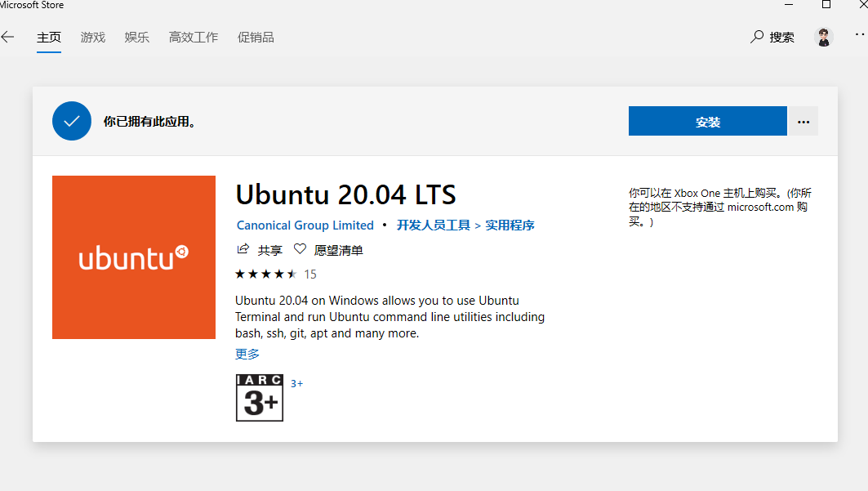Click the wishlist heart icon
868x491 pixels.
click(300, 249)
